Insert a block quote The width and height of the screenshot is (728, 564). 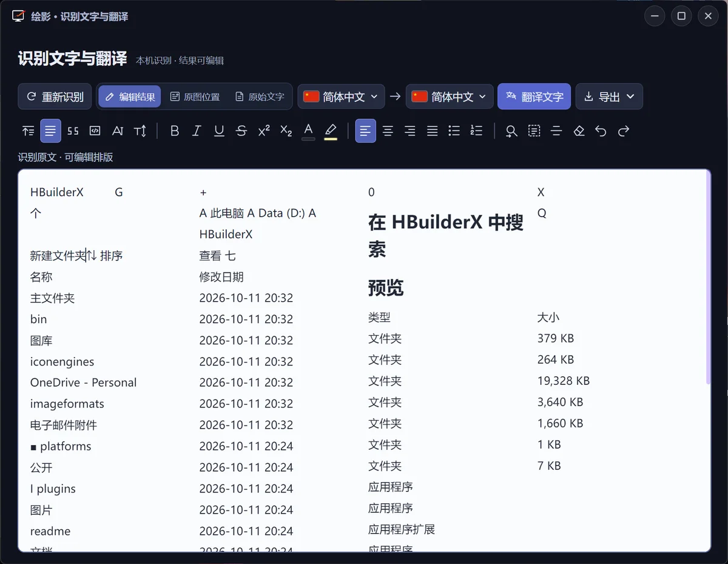[x=73, y=131]
